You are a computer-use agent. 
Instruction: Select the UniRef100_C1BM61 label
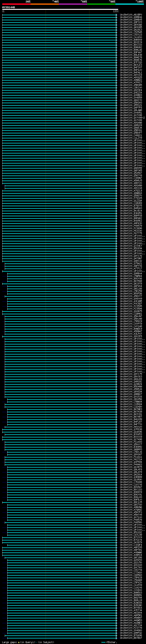pos(131,314)
